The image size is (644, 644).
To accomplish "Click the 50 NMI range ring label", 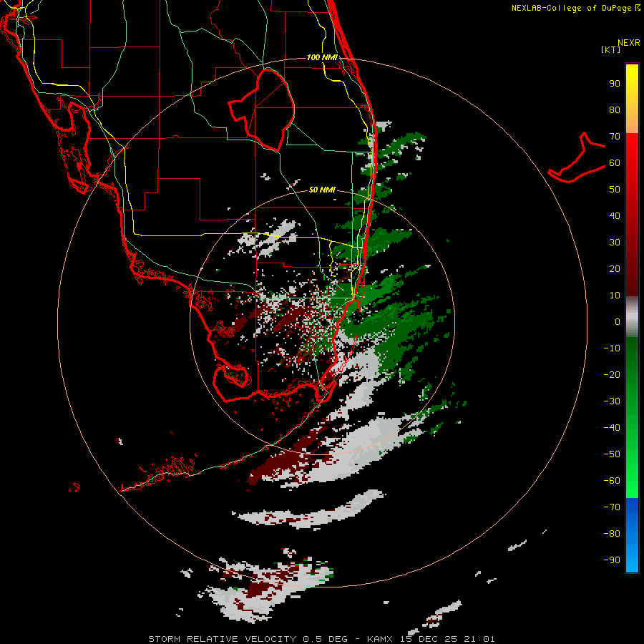I will coord(322,190).
